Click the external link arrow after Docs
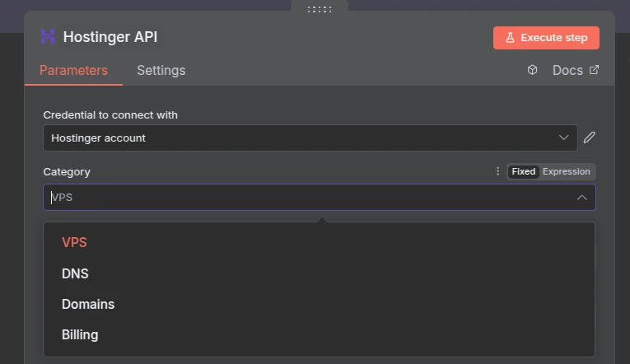The height and width of the screenshot is (364, 630). coord(595,70)
